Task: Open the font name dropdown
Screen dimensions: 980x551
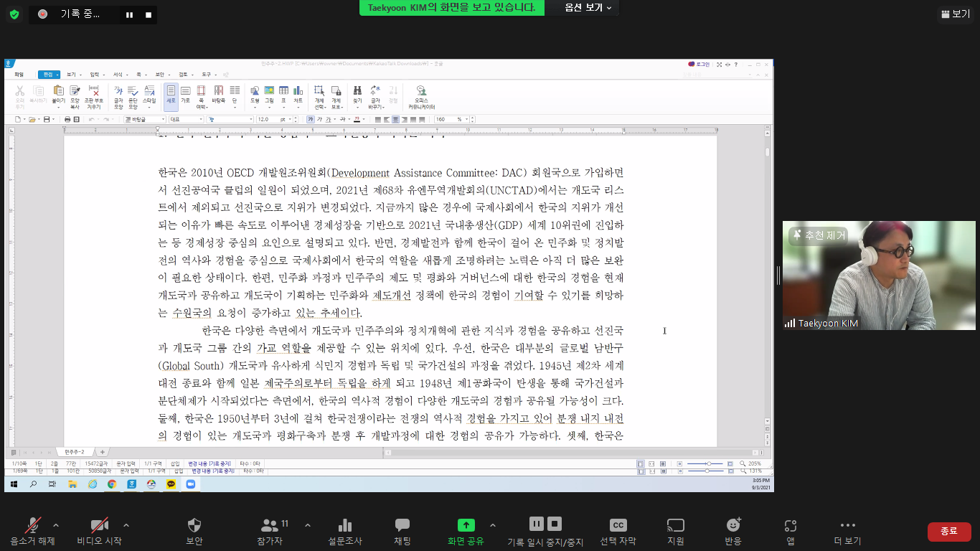Action: pyautogui.click(x=230, y=119)
